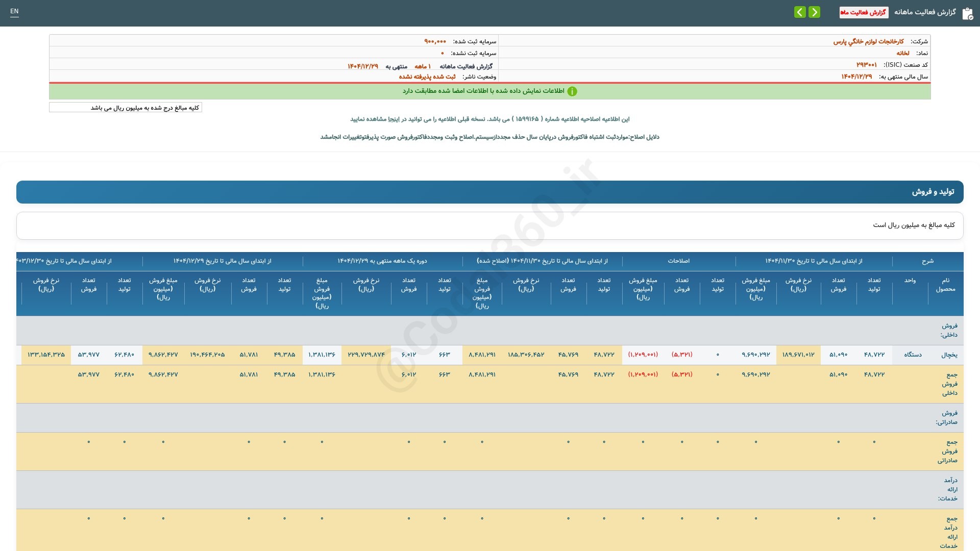The image size is (980, 551).
Task: Click the 'کلیه مبالغ درج شده به میلیون ریال' box
Action: (126, 107)
